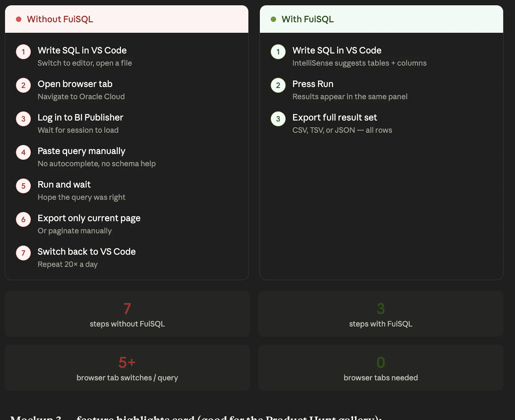Click 'Log in to BI Publisher' title
This screenshot has height=420, width=515.
pos(80,117)
